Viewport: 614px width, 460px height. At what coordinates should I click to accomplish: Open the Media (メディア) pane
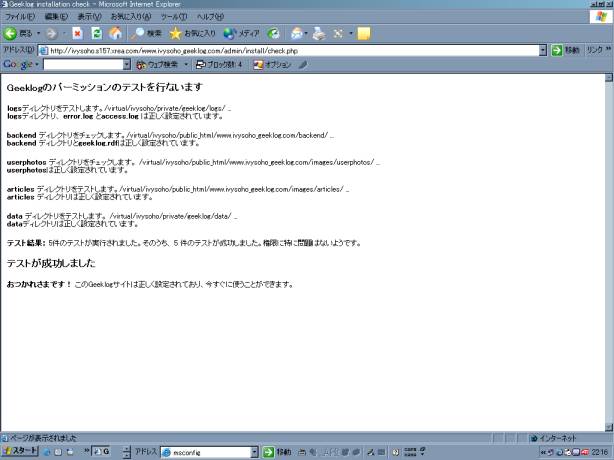(241, 34)
